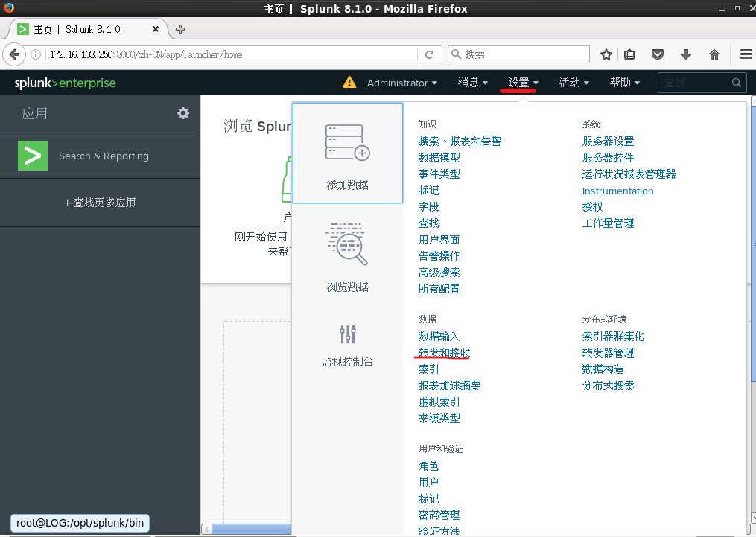Select 查找 under 知识

428,223
